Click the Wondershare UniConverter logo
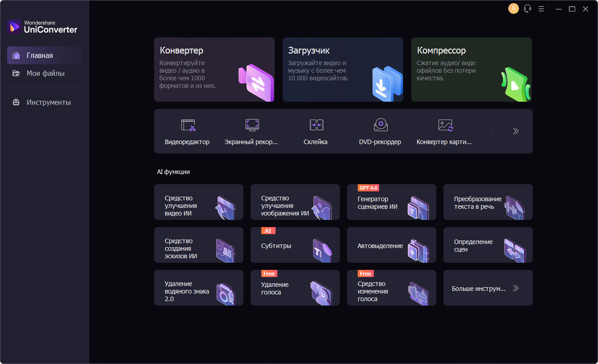This screenshot has width=598, height=364. pos(42,27)
